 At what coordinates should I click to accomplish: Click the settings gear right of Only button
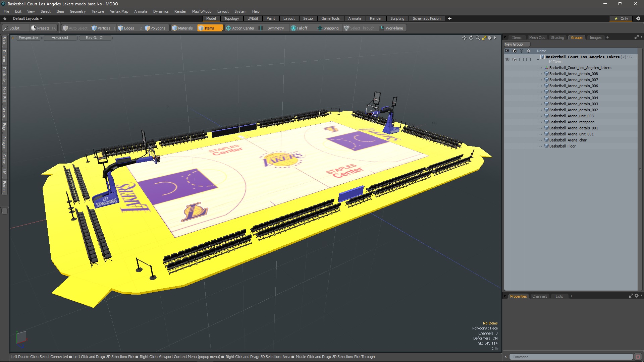638,18
